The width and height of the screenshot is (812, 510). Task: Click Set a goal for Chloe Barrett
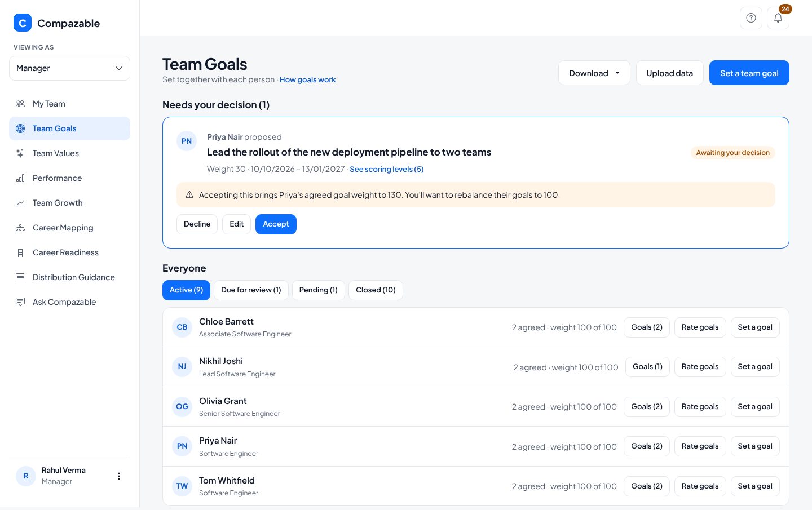(x=755, y=327)
